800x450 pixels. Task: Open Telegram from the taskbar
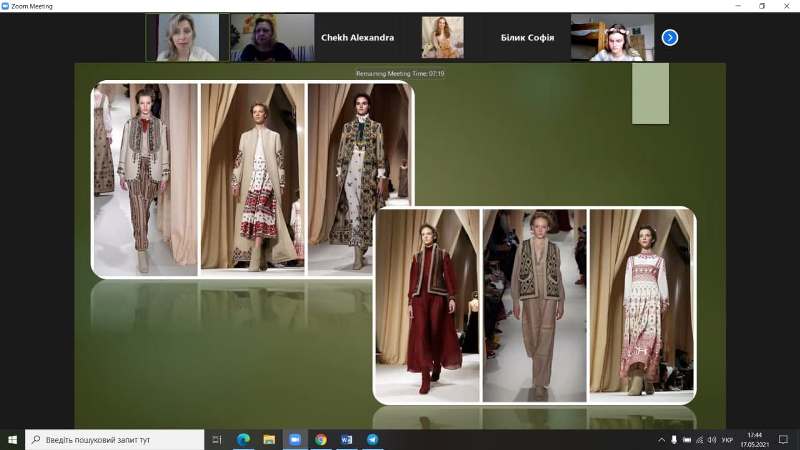point(373,439)
